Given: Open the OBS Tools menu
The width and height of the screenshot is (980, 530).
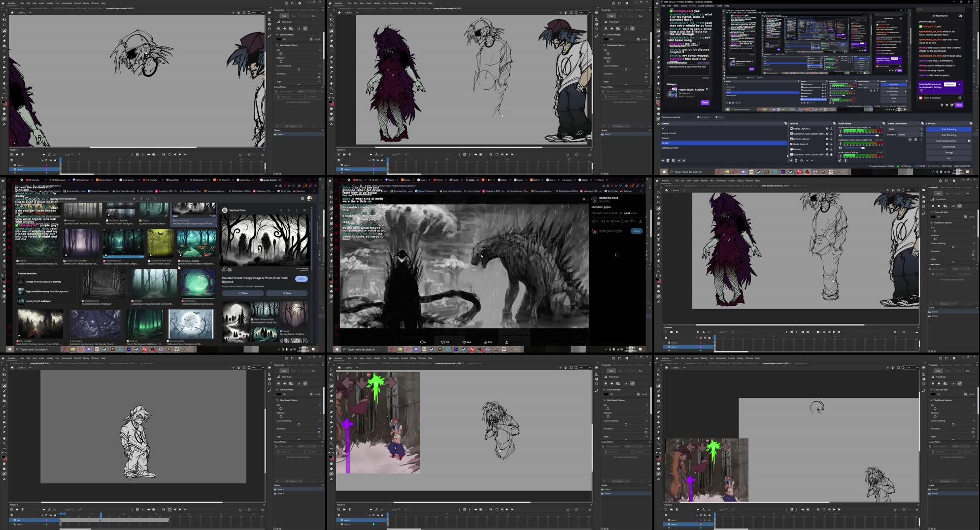Looking at the screenshot, I should pos(719,5).
